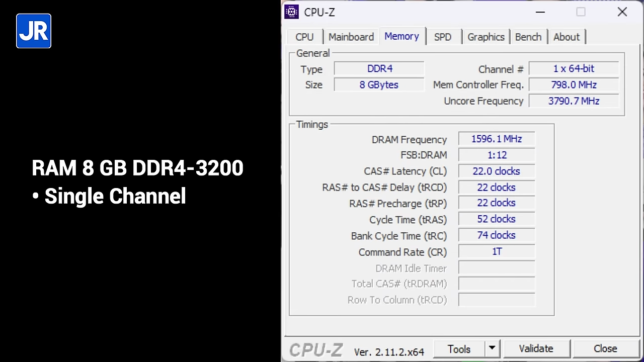Select the SPD tab
This screenshot has width=644, height=362.
[x=442, y=37]
